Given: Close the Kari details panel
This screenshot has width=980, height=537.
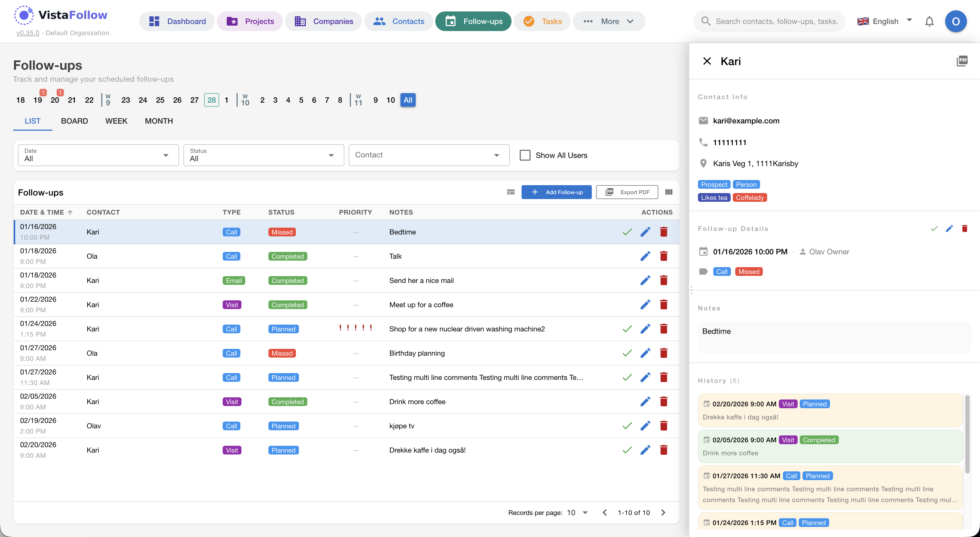Looking at the screenshot, I should [707, 61].
